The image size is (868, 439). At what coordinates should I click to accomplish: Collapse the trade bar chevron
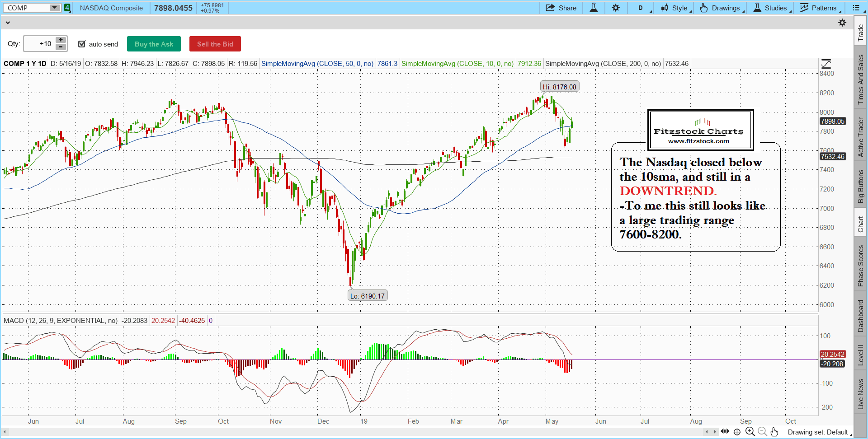tap(8, 23)
